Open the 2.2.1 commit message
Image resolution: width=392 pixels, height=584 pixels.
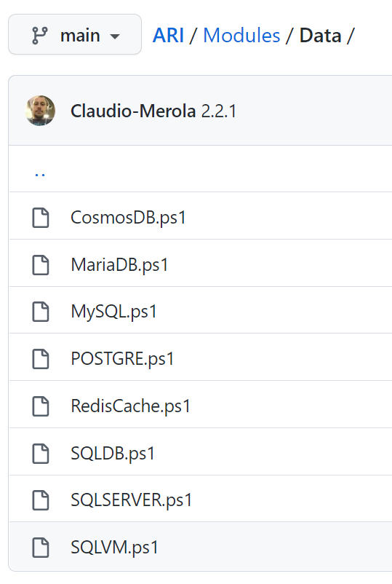[x=219, y=111]
